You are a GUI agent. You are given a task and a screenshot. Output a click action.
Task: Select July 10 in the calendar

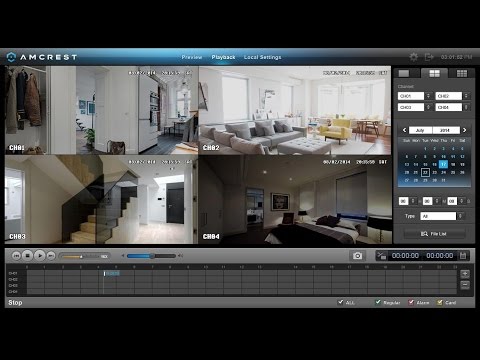[x=443, y=156]
